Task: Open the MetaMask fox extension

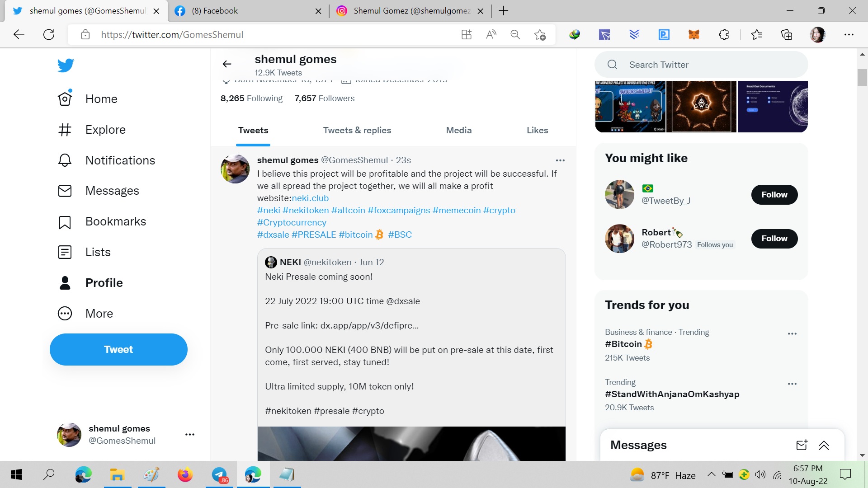Action: [694, 34]
